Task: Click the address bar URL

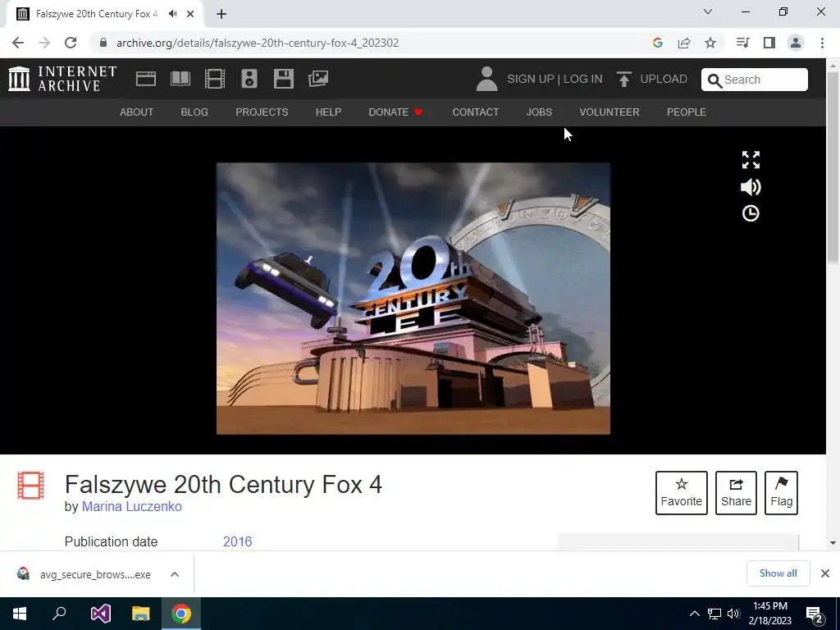Action: tap(257, 43)
